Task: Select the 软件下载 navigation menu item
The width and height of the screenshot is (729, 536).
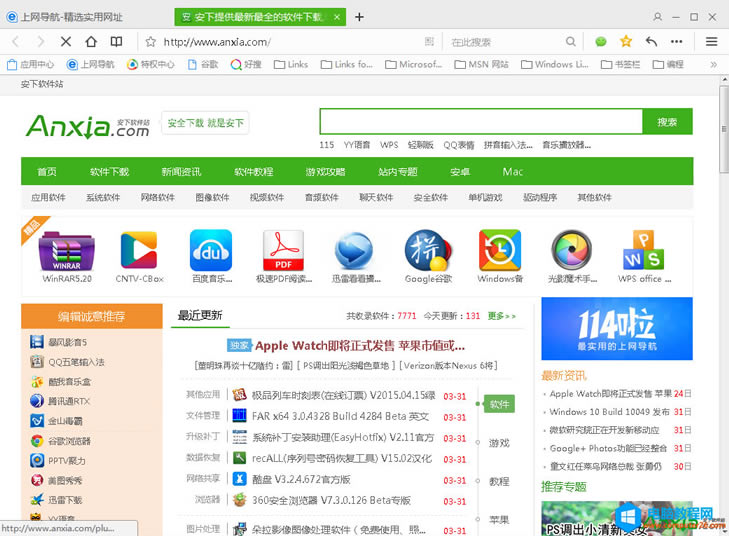Action: 109,172
